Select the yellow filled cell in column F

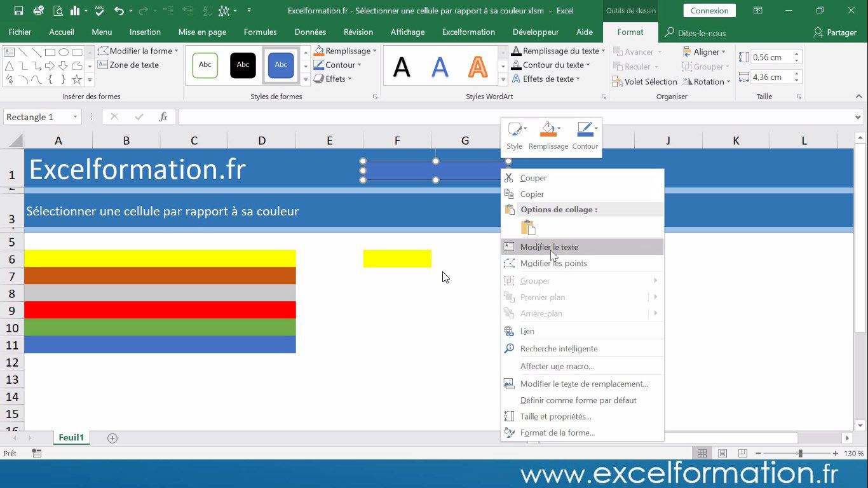coord(397,259)
